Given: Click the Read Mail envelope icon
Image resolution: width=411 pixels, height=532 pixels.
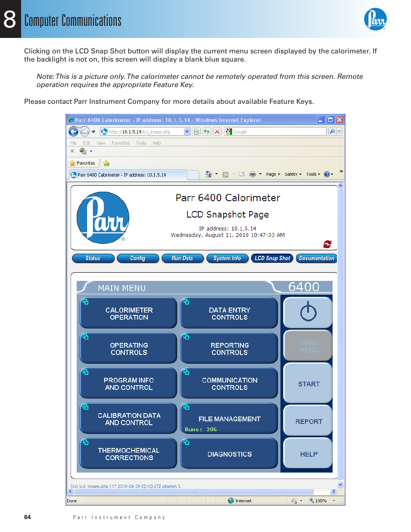Looking at the screenshot, I should pos(242,174).
